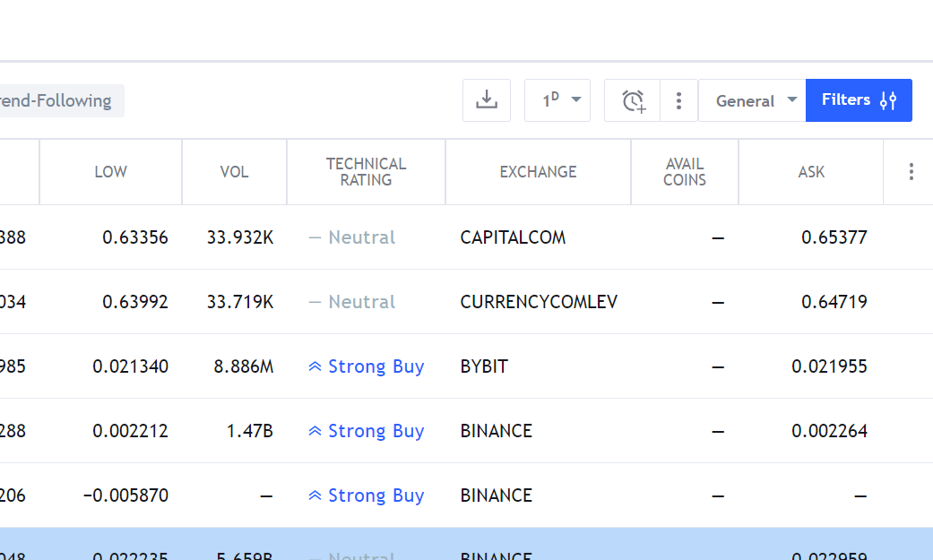Click the Neutral rating in CURRENCYCOMLEV row

click(x=351, y=302)
